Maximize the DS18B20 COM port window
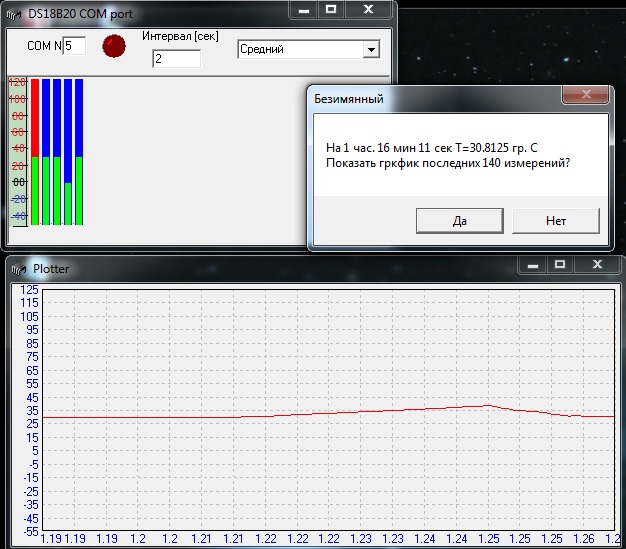The height and width of the screenshot is (549, 626). 332,9
